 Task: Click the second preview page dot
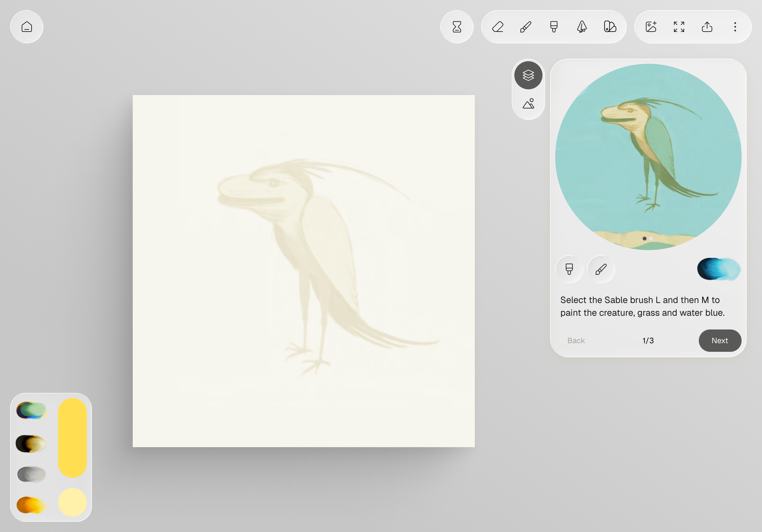click(x=651, y=239)
